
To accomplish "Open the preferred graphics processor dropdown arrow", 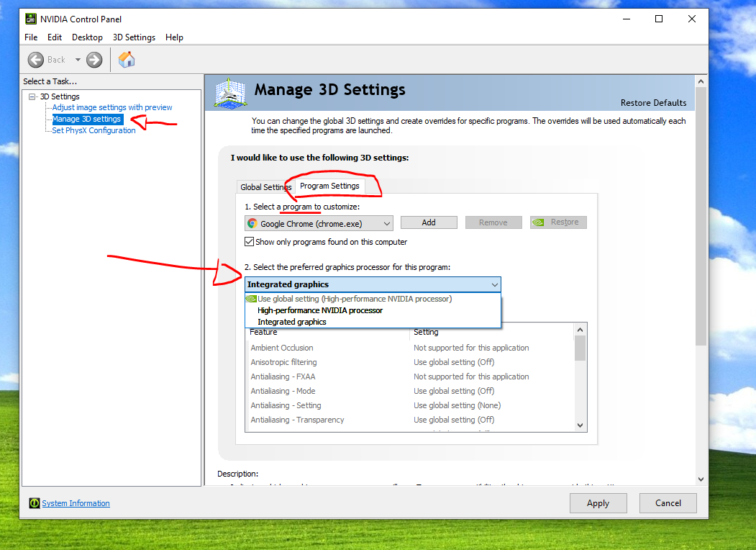I will coord(494,285).
